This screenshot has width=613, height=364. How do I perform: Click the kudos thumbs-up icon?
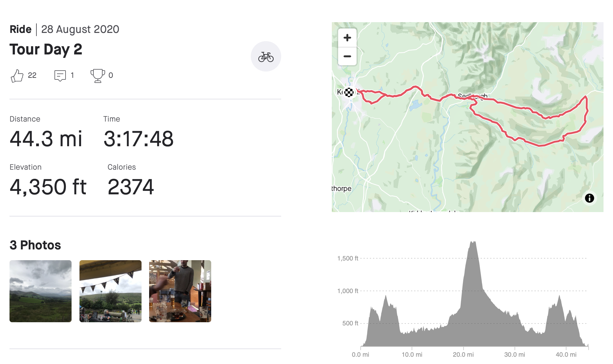(17, 76)
